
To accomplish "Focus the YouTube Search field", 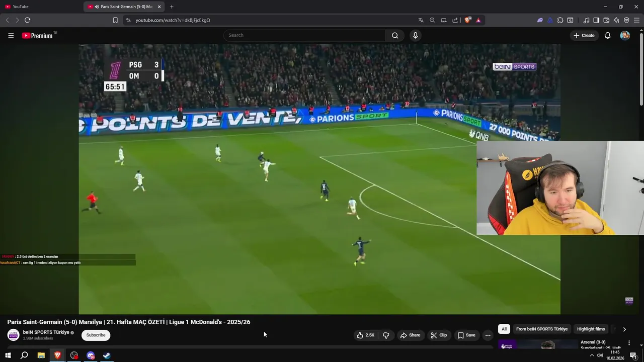I will [x=304, y=35].
